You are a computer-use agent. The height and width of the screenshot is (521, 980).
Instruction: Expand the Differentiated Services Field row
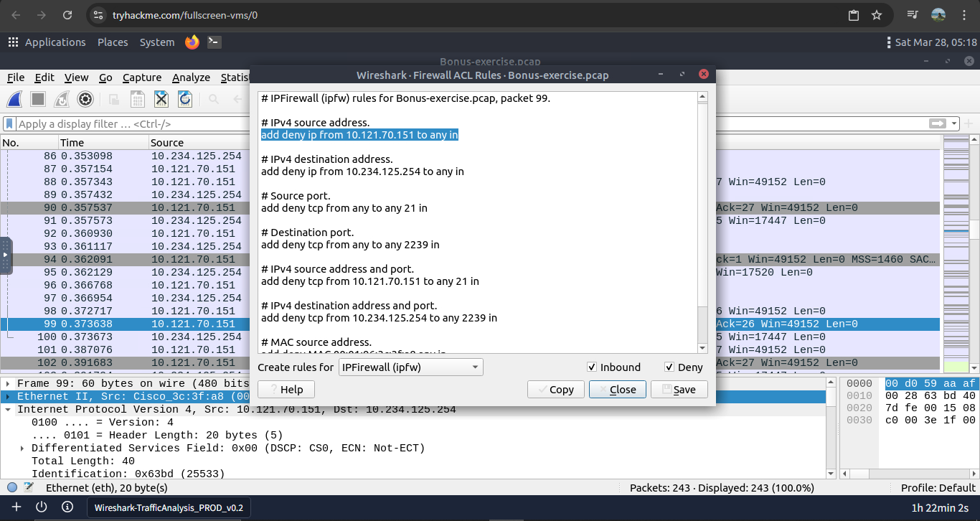click(22, 449)
